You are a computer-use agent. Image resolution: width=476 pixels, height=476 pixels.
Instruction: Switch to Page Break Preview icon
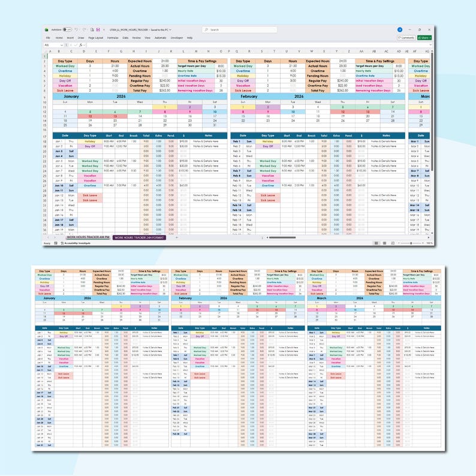393,243
